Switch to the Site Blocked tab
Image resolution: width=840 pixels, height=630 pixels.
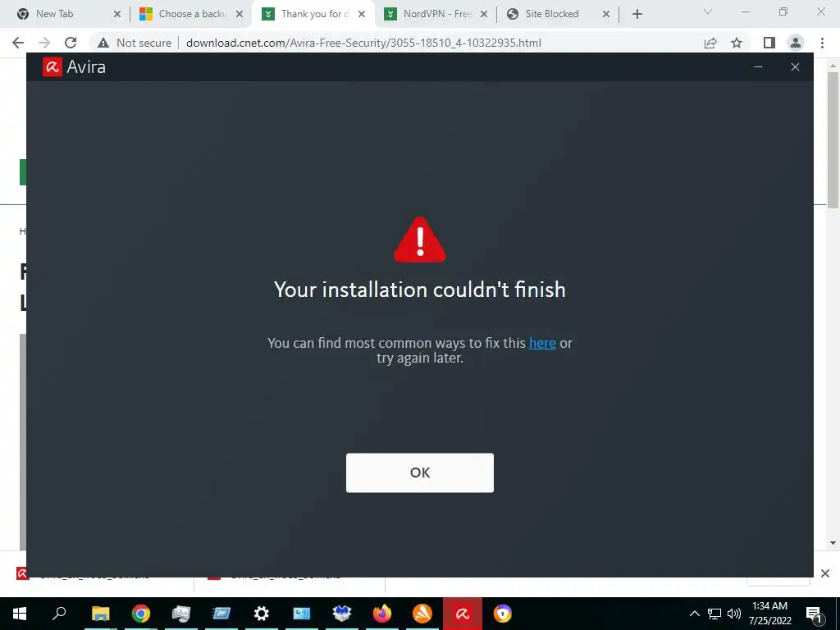558,14
